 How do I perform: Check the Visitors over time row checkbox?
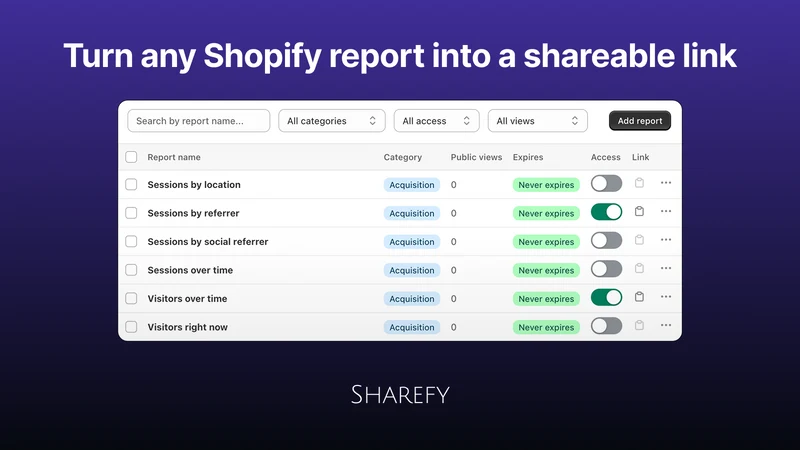tap(131, 298)
